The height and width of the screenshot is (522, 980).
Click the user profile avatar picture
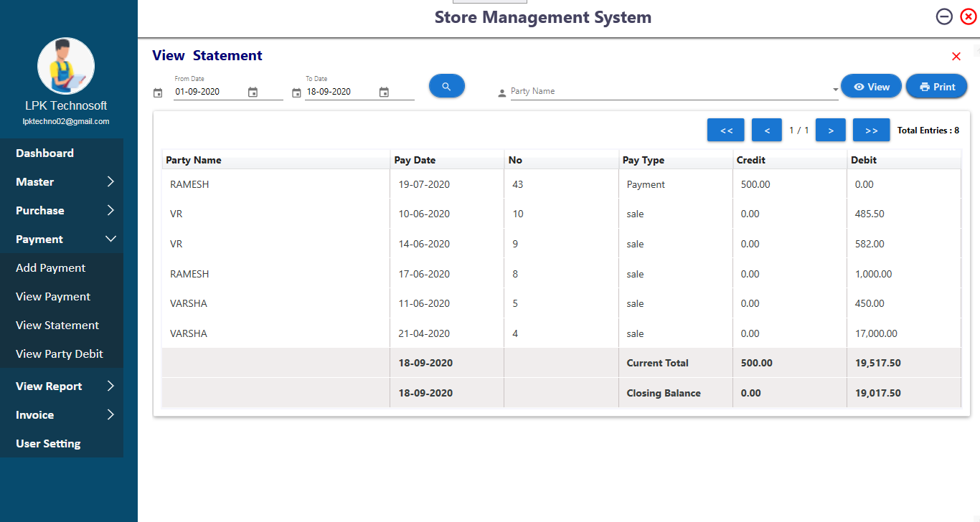(x=66, y=67)
